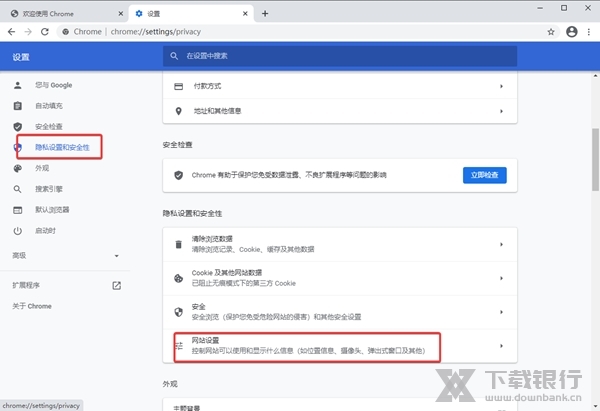Open 外观 in the sidebar
Screen dimensions: 600x411
point(42,168)
